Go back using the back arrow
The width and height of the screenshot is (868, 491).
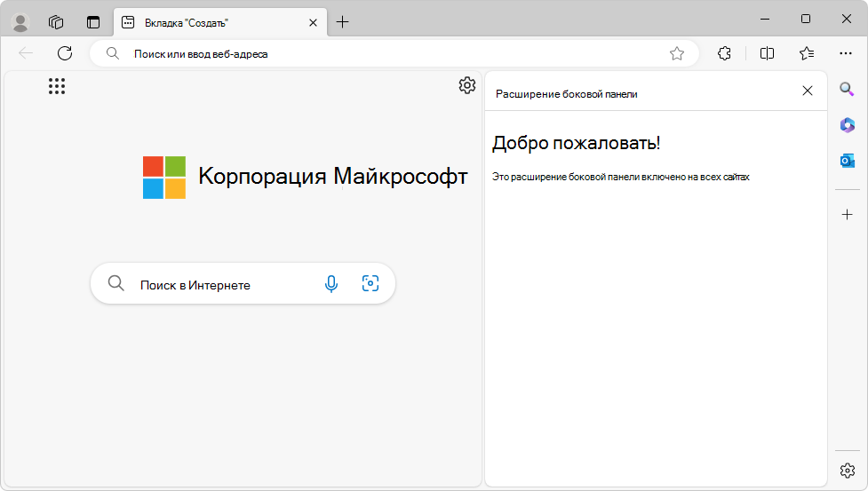pyautogui.click(x=26, y=53)
